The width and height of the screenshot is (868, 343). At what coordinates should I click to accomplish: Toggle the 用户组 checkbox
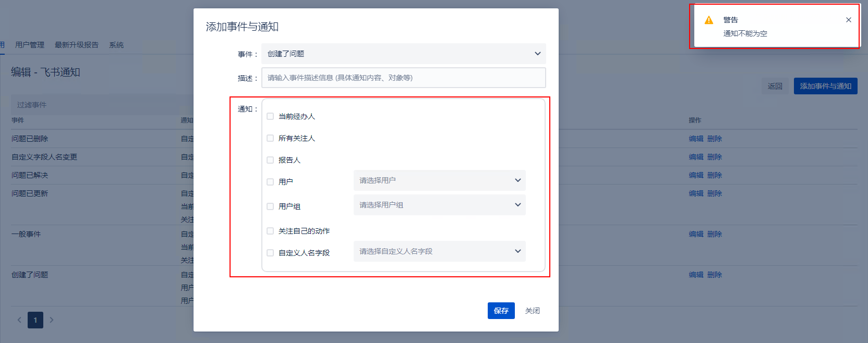coord(270,206)
